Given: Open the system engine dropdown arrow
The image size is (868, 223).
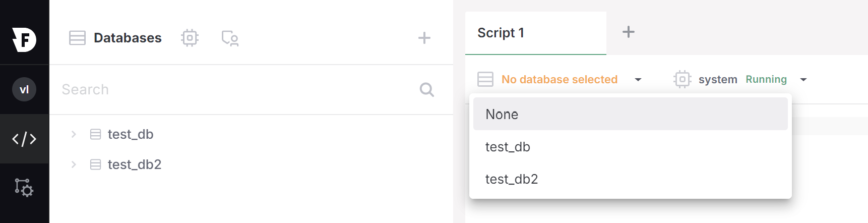Looking at the screenshot, I should [803, 80].
